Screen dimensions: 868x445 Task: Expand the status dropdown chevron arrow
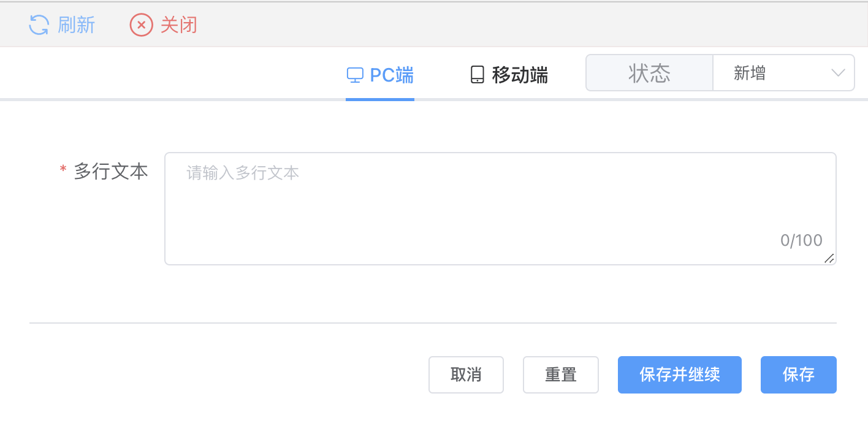[x=838, y=73]
